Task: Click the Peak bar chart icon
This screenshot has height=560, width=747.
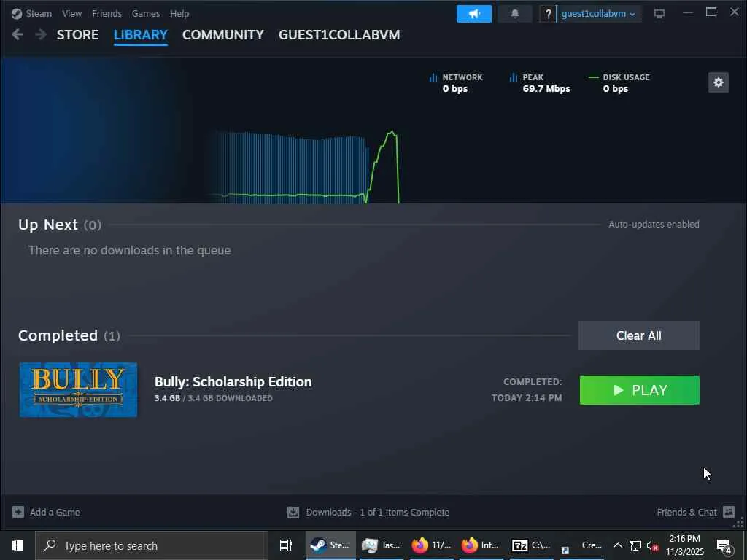Action: pyautogui.click(x=513, y=77)
